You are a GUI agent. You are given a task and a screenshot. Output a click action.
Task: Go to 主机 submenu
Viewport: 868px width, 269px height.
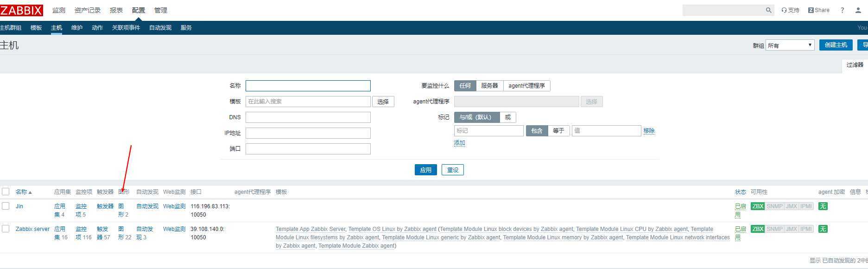57,28
